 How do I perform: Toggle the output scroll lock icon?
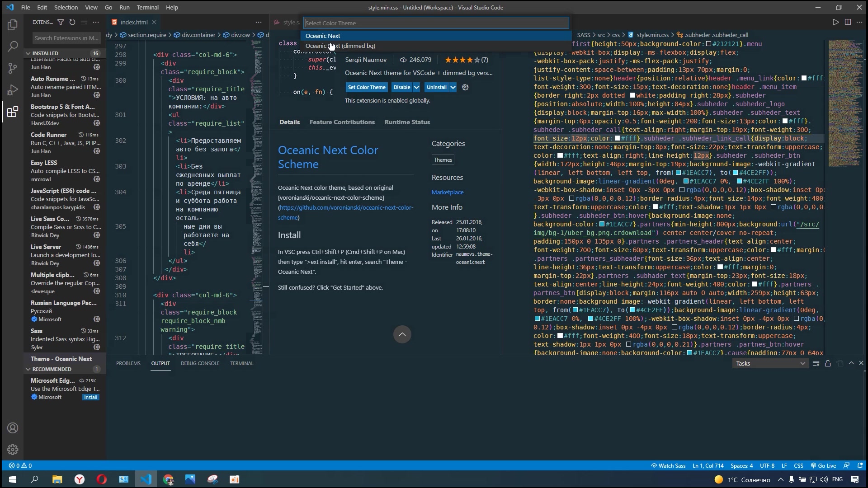(x=828, y=363)
